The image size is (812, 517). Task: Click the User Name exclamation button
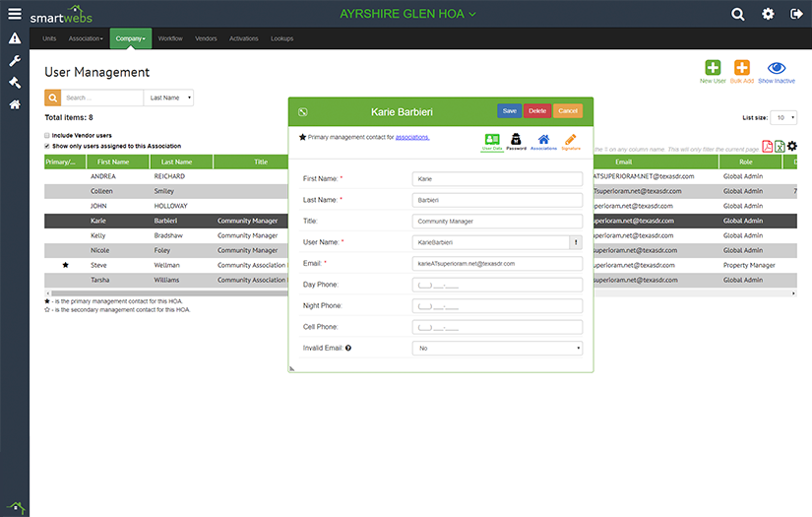[x=576, y=242]
